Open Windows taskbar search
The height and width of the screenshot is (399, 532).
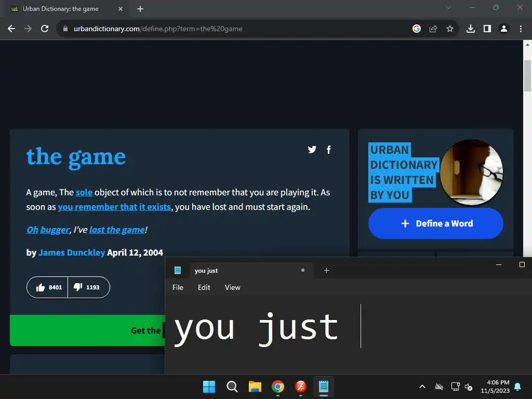(232, 387)
